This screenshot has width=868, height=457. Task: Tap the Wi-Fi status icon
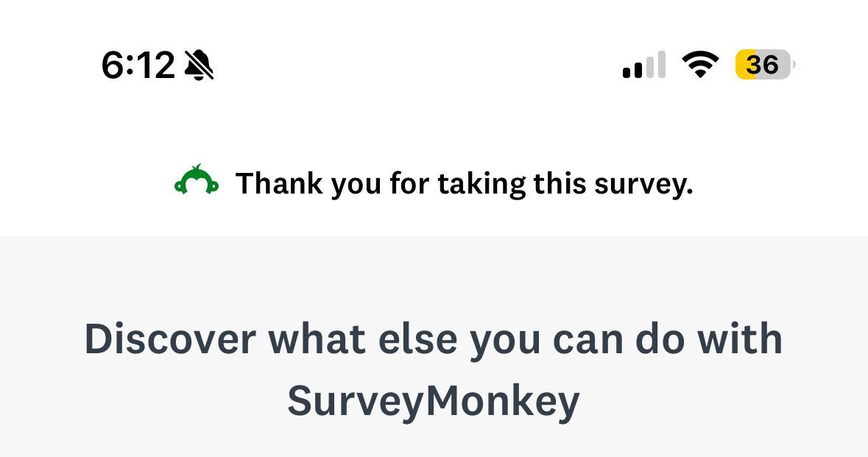coord(701,65)
